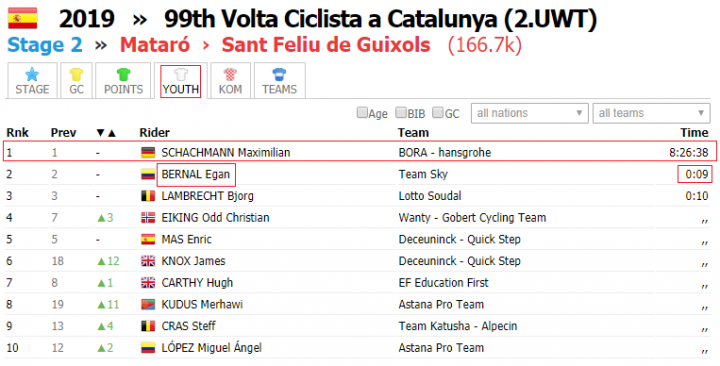Click Norwegian flag next to Eiking
Image resolution: width=720 pixels, height=366 pixels.
(x=148, y=218)
